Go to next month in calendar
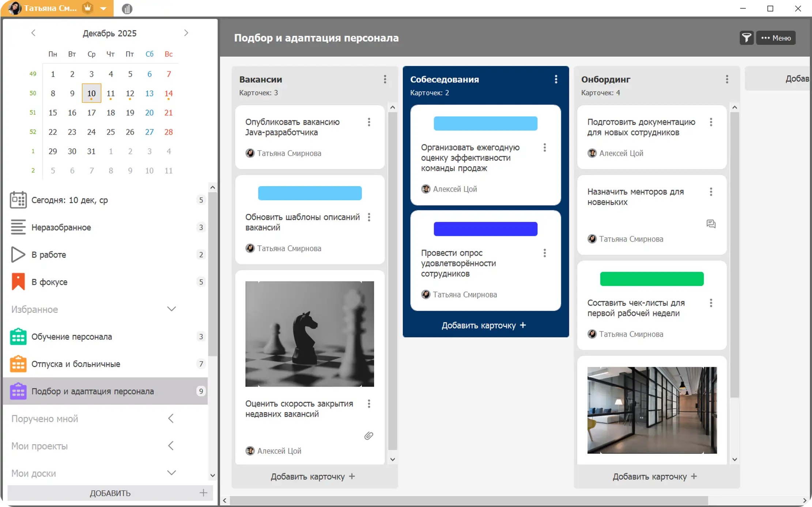Image resolution: width=812 pixels, height=507 pixels. coord(186,33)
